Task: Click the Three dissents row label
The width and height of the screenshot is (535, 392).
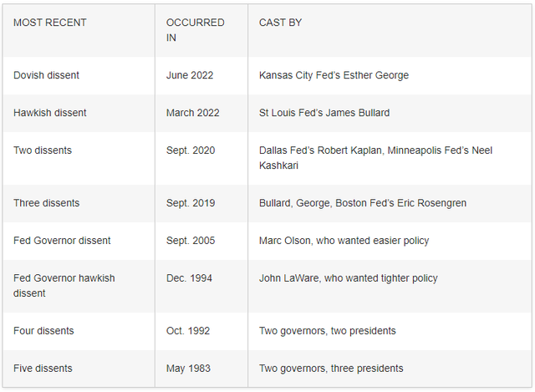Action: click(x=46, y=203)
